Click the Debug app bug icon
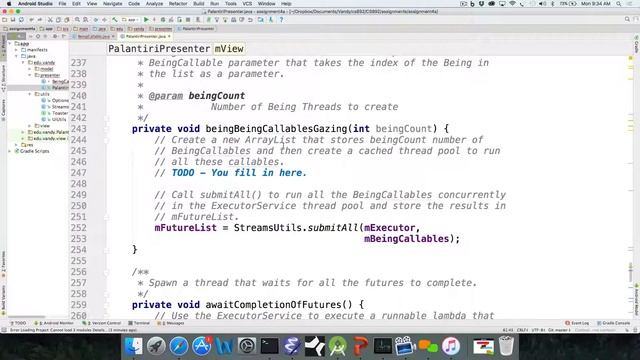The width and height of the screenshot is (640, 360). [163, 20]
